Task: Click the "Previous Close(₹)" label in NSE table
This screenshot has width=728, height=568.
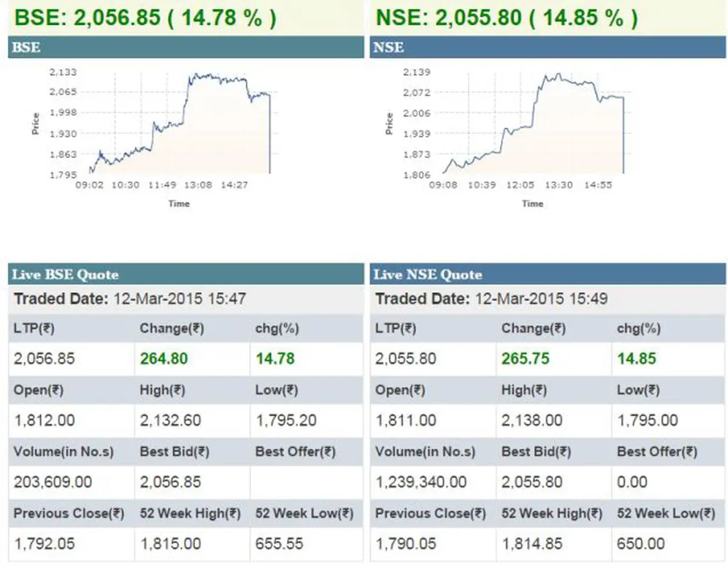Action: [431, 513]
